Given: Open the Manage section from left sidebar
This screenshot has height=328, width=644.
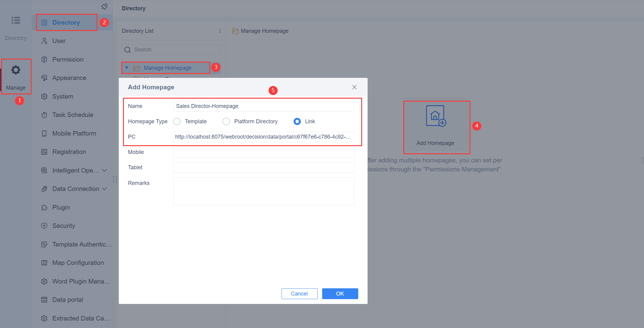Looking at the screenshot, I should pyautogui.click(x=16, y=75).
